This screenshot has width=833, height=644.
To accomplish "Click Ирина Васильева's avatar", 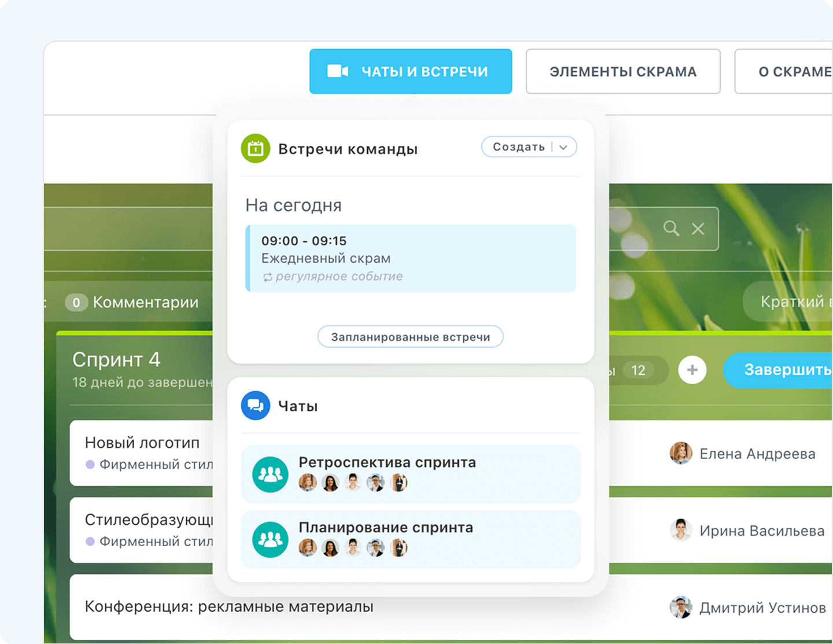I will (681, 531).
